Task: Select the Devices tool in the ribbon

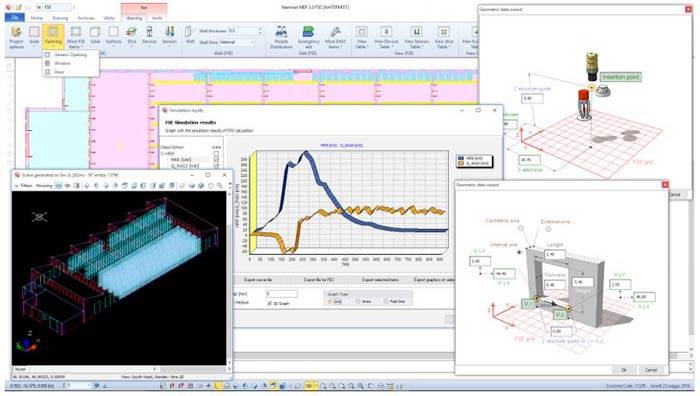Action: tap(150, 36)
